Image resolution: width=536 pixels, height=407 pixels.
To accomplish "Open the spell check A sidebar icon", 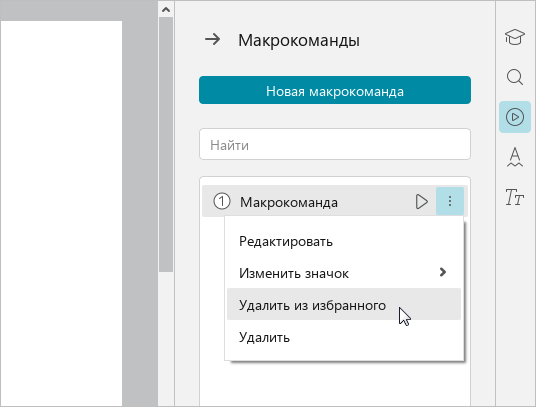I will pos(514,157).
